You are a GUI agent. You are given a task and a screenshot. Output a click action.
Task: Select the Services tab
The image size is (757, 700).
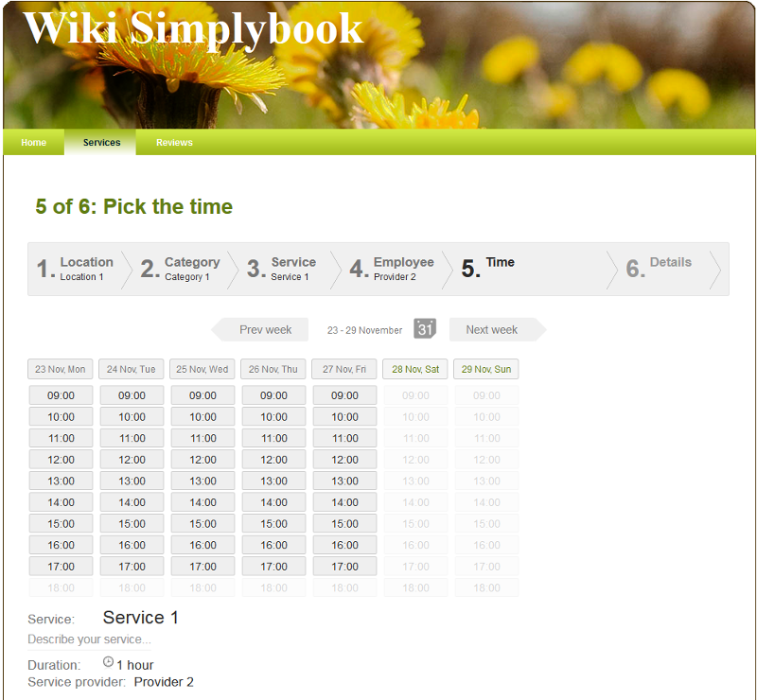tap(101, 143)
